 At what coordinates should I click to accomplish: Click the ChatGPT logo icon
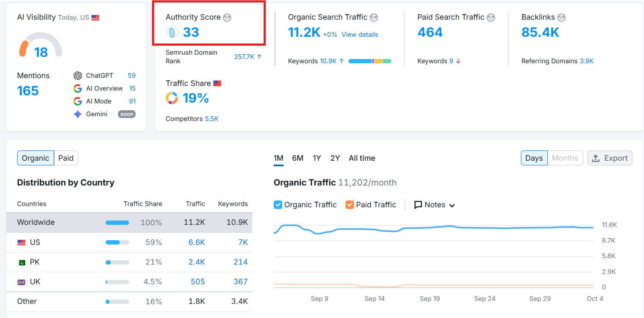(x=78, y=76)
